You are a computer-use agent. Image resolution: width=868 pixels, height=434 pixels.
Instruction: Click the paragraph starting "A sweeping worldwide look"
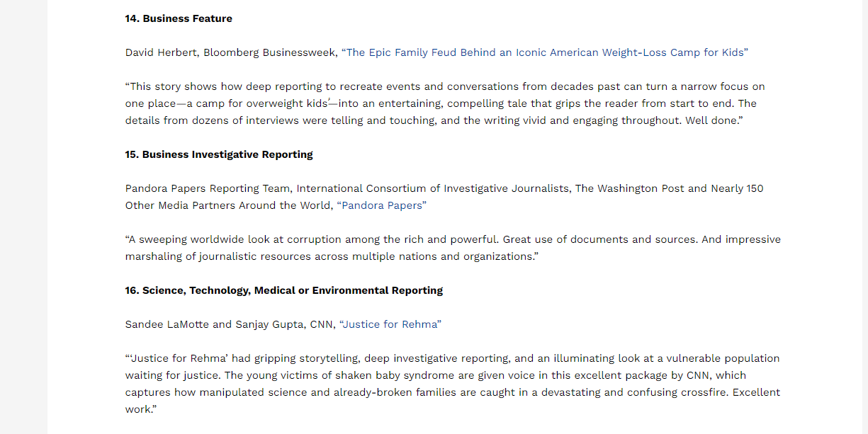coord(453,239)
